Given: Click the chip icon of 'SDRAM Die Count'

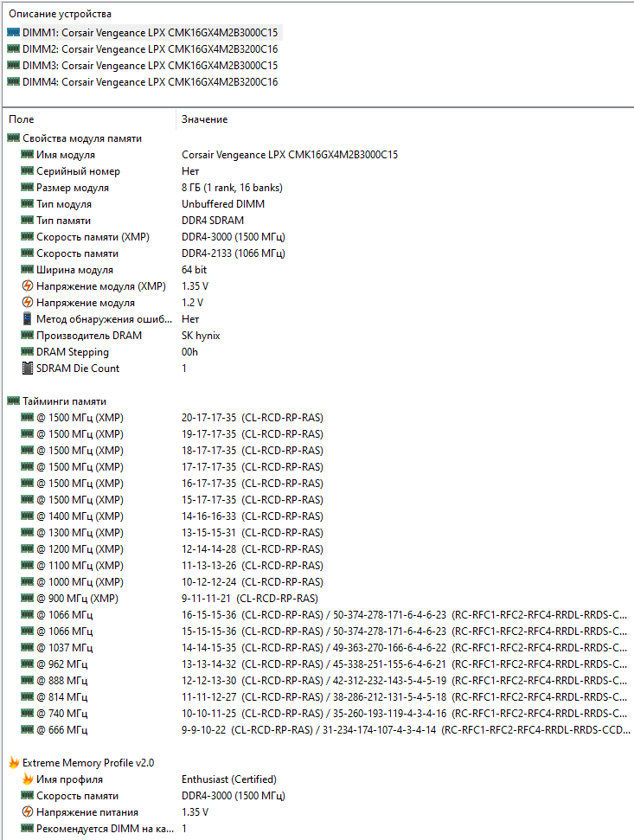Looking at the screenshot, I should pos(28,368).
